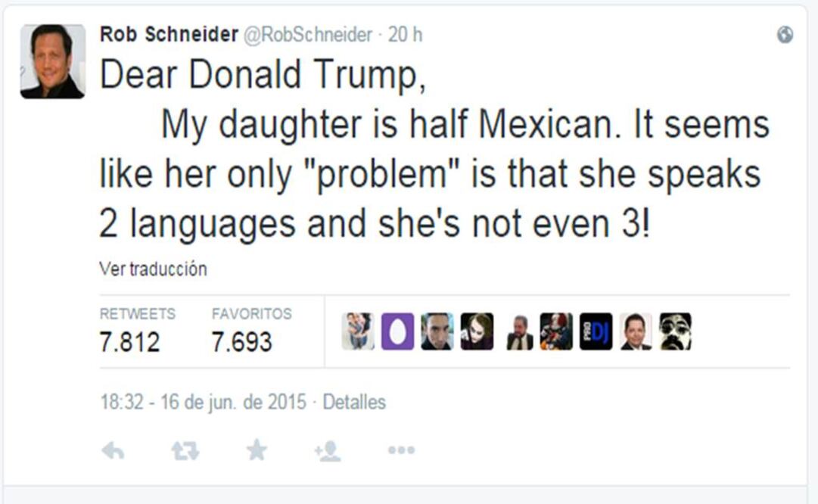The height and width of the screenshot is (504, 818).
Task: Click the PRO DJ avatar
Action: coord(596,331)
